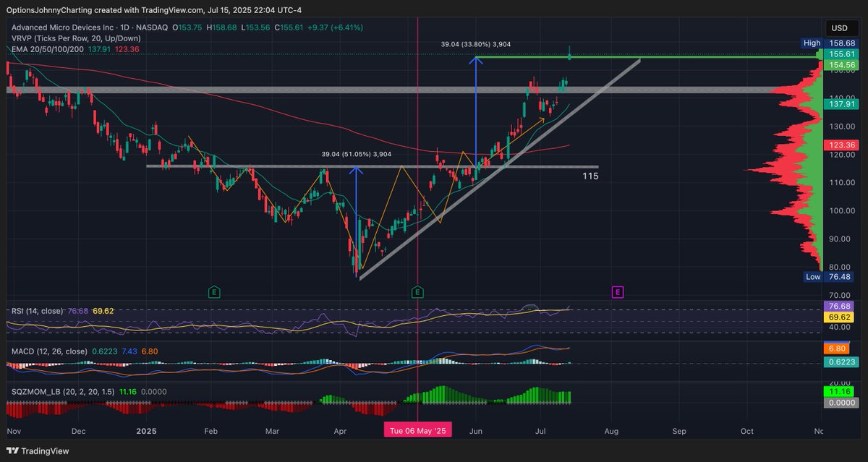
Task: Open the USD currency selector
Action: 840,28
